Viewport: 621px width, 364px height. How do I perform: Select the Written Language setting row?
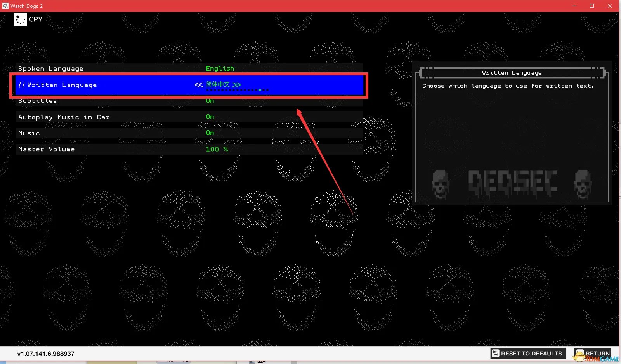pos(189,85)
